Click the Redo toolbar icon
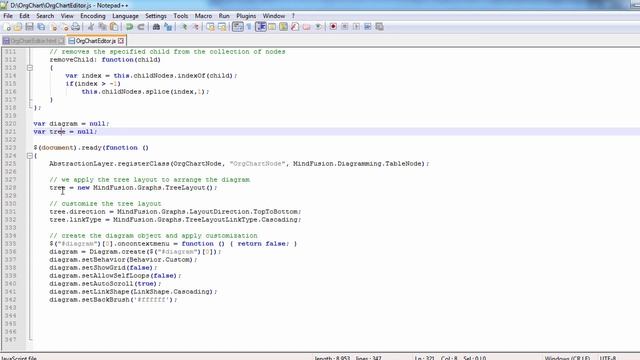Viewport: 640px width, 360px height. click(x=141, y=27)
